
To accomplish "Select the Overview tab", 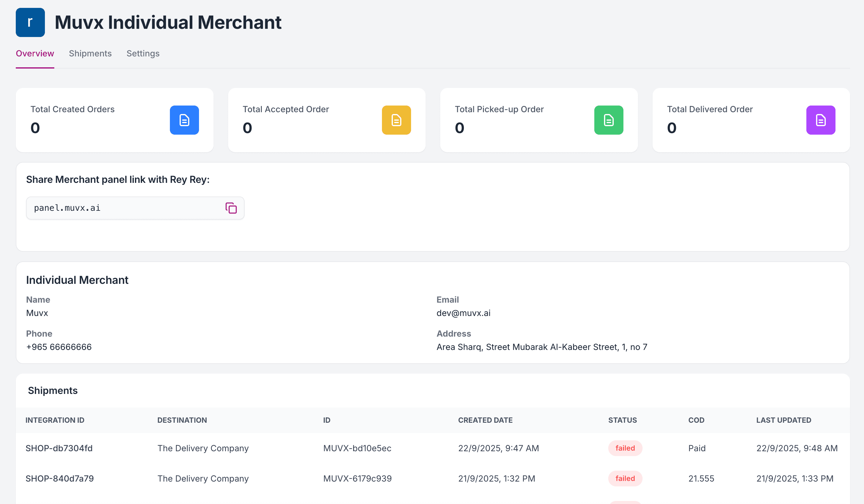I will point(35,53).
